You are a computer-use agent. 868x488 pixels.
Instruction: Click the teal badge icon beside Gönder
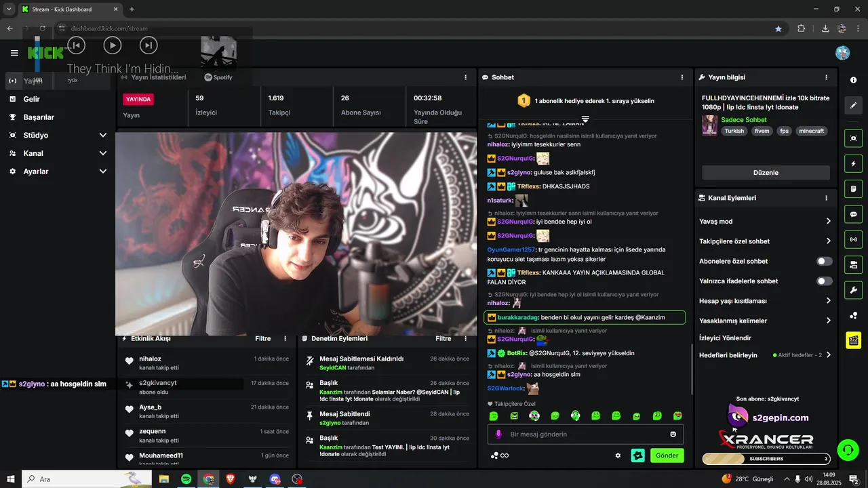pyautogui.click(x=637, y=455)
